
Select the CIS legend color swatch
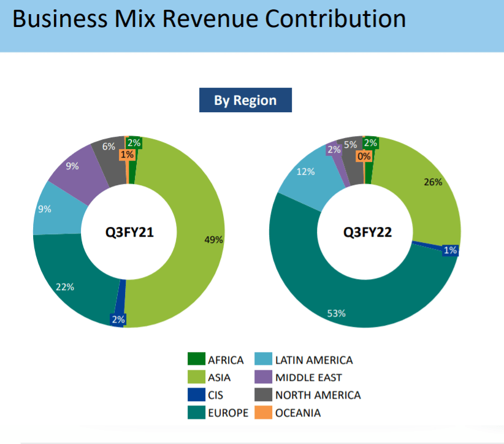click(x=196, y=395)
